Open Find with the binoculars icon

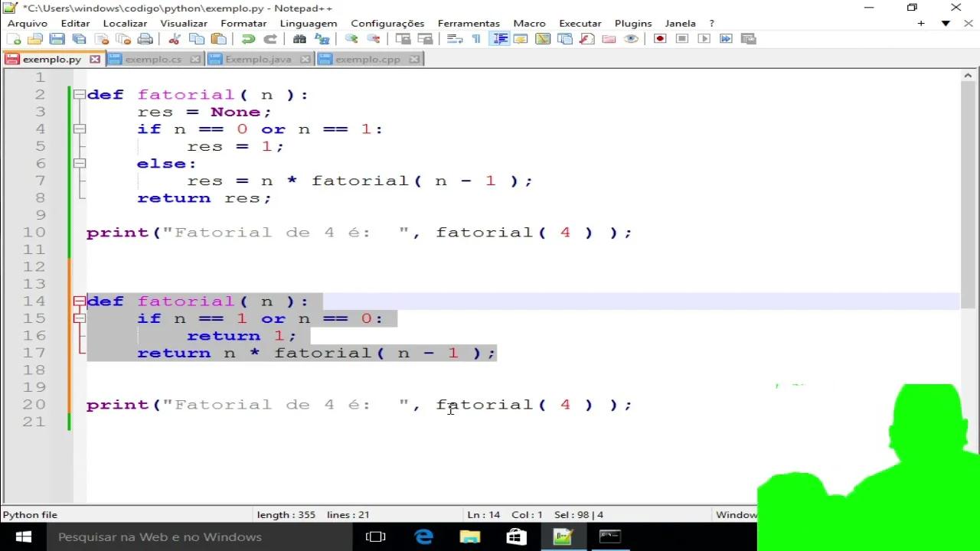299,39
